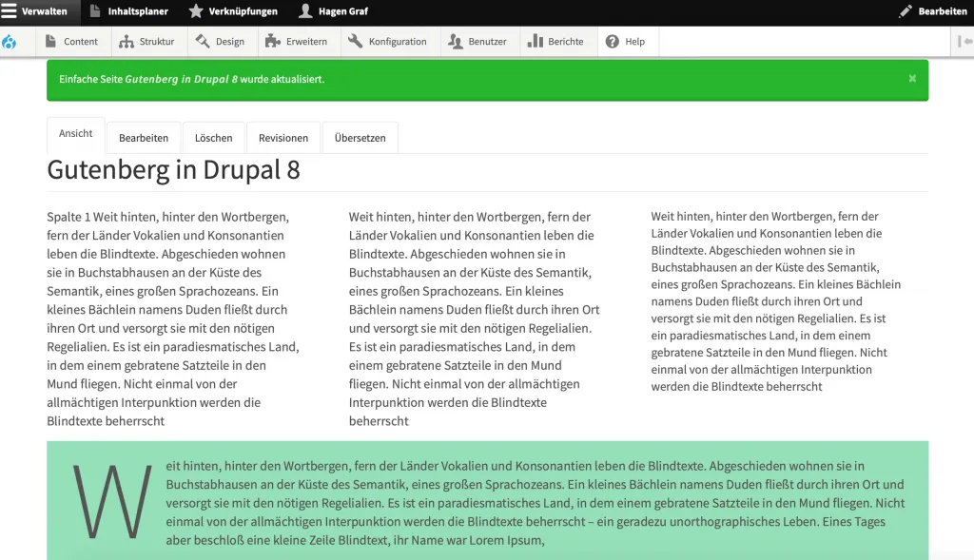Image resolution: width=974 pixels, height=560 pixels.
Task: Open the Konfiguration admin menu
Action: [398, 42]
